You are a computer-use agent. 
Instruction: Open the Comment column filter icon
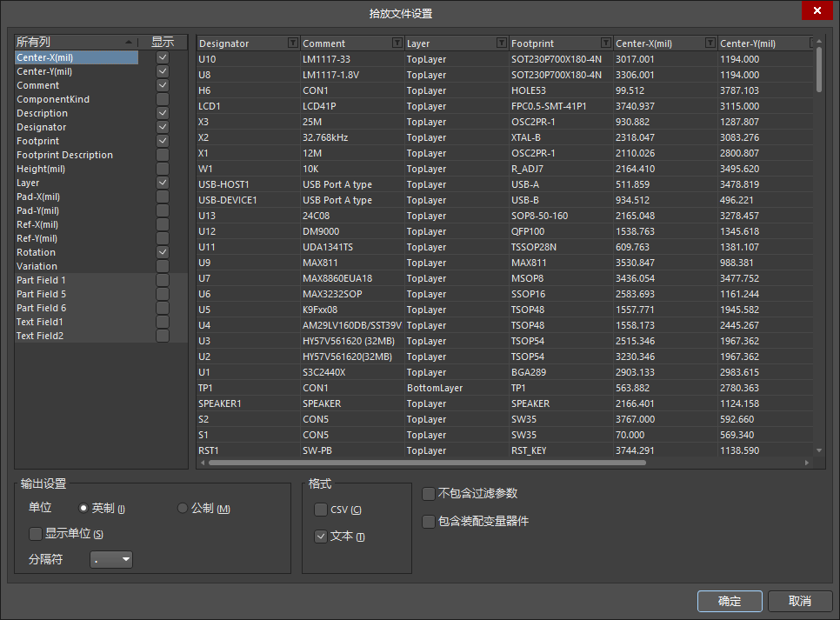pyautogui.click(x=397, y=43)
